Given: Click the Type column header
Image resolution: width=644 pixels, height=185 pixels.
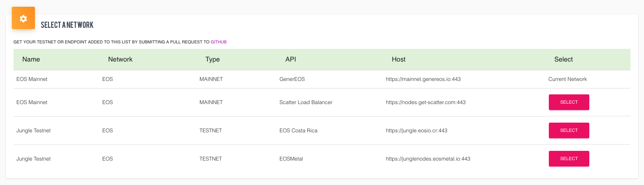Looking at the screenshot, I should tap(213, 59).
